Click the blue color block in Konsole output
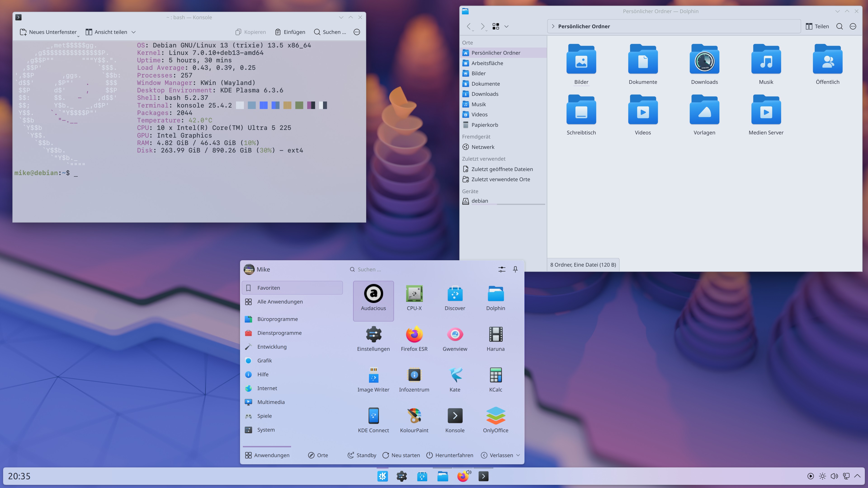This screenshot has width=868, height=488. 264,105
